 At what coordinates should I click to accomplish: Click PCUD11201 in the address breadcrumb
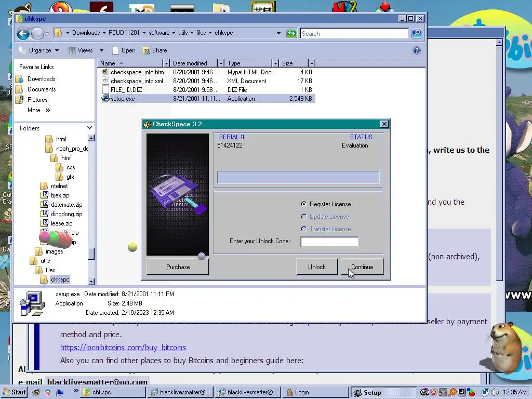tap(124, 33)
